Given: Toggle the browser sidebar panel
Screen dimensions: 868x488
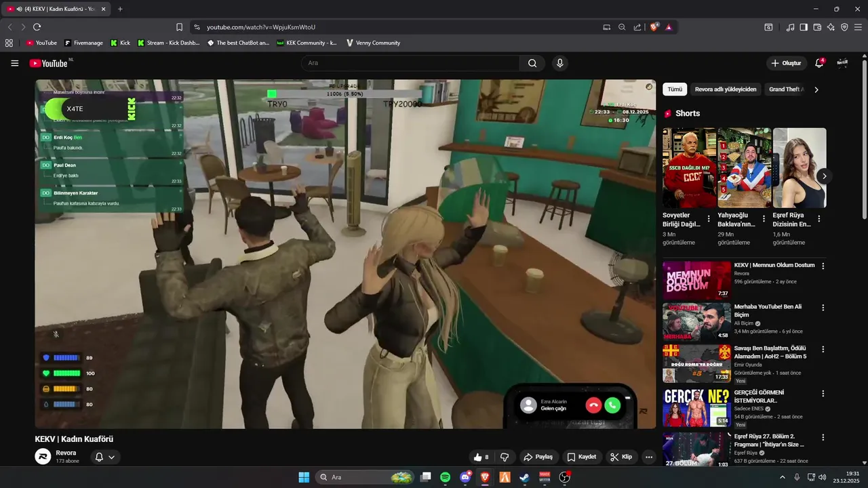Looking at the screenshot, I should 804,27.
